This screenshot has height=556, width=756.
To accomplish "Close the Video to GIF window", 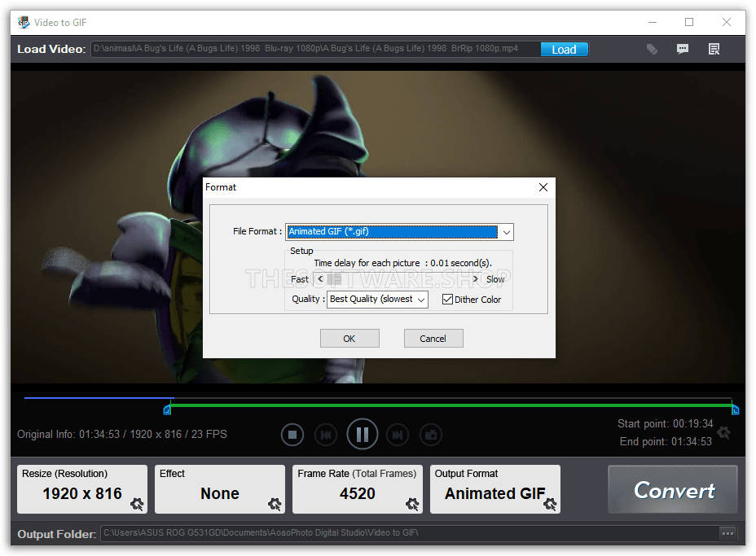I will tap(727, 23).
